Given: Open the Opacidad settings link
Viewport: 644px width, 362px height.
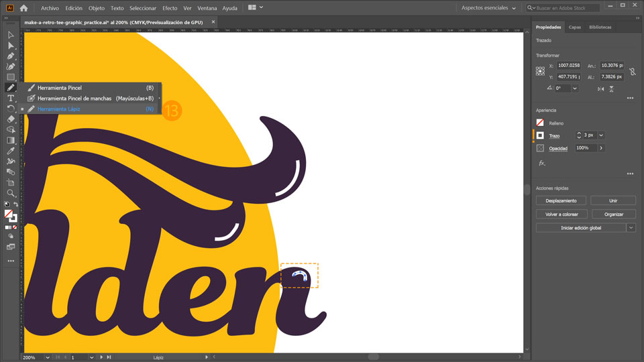Looking at the screenshot, I should 558,149.
